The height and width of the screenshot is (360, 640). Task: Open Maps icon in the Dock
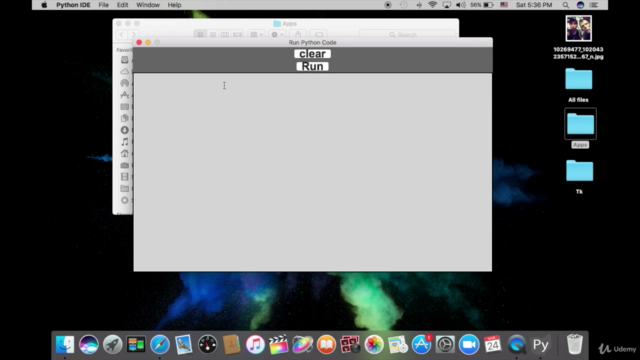[398, 344]
